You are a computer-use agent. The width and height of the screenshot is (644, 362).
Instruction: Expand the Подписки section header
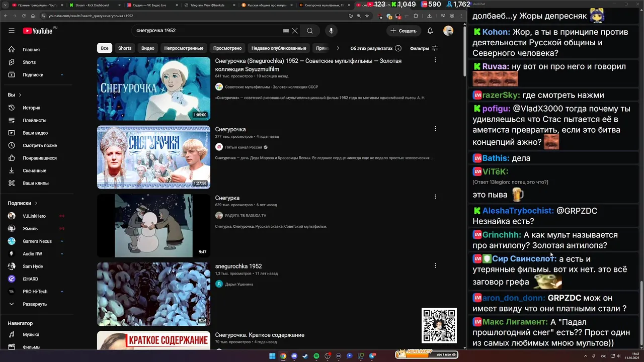click(x=23, y=203)
